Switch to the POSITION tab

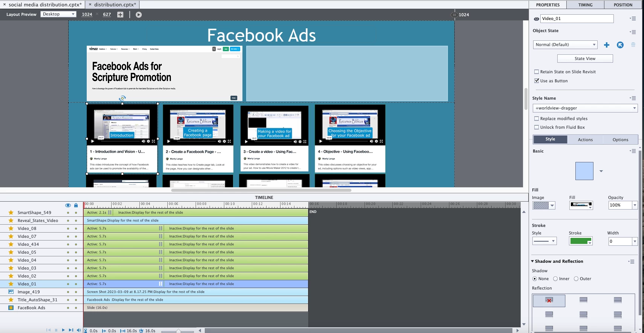[x=623, y=5]
